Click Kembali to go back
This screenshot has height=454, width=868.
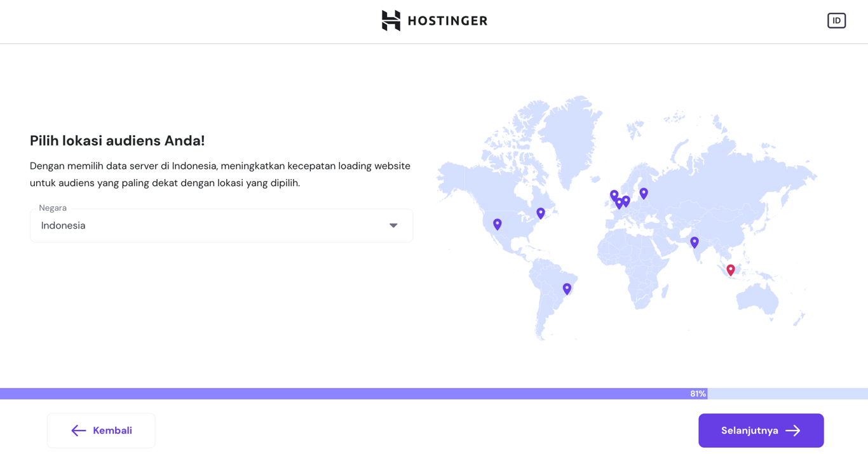point(101,431)
